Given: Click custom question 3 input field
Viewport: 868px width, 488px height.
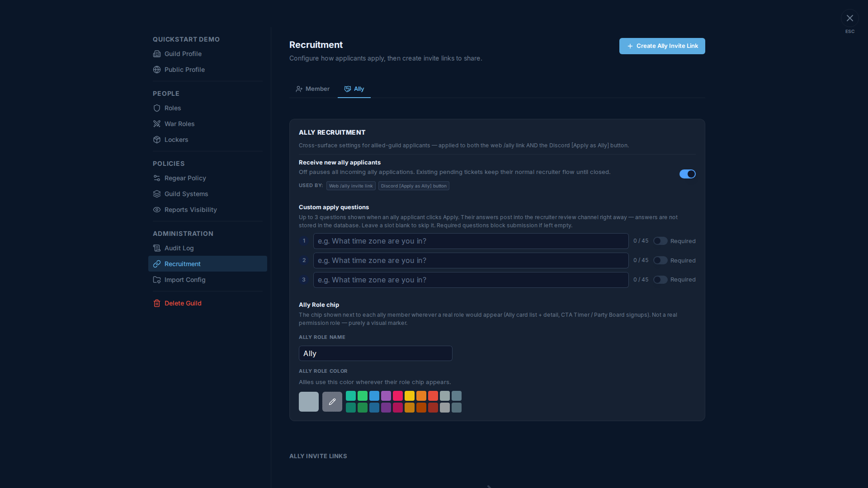Looking at the screenshot, I should click(x=471, y=280).
